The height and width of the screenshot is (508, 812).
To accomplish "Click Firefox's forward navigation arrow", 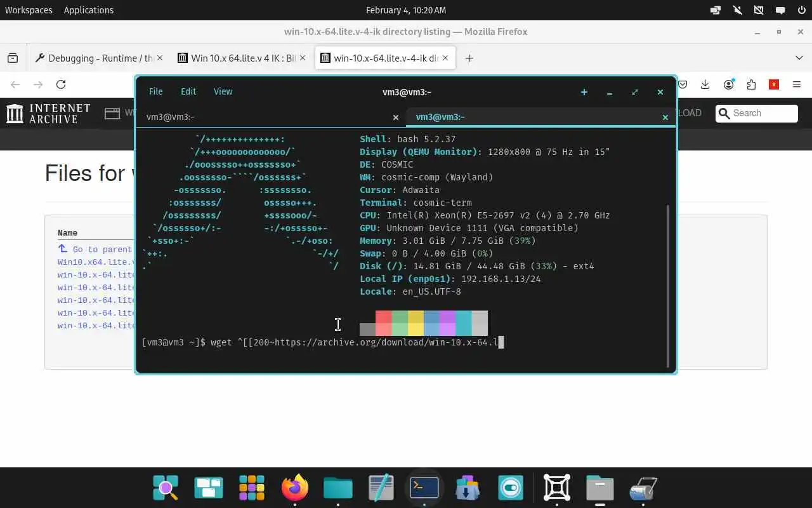I will [38, 84].
